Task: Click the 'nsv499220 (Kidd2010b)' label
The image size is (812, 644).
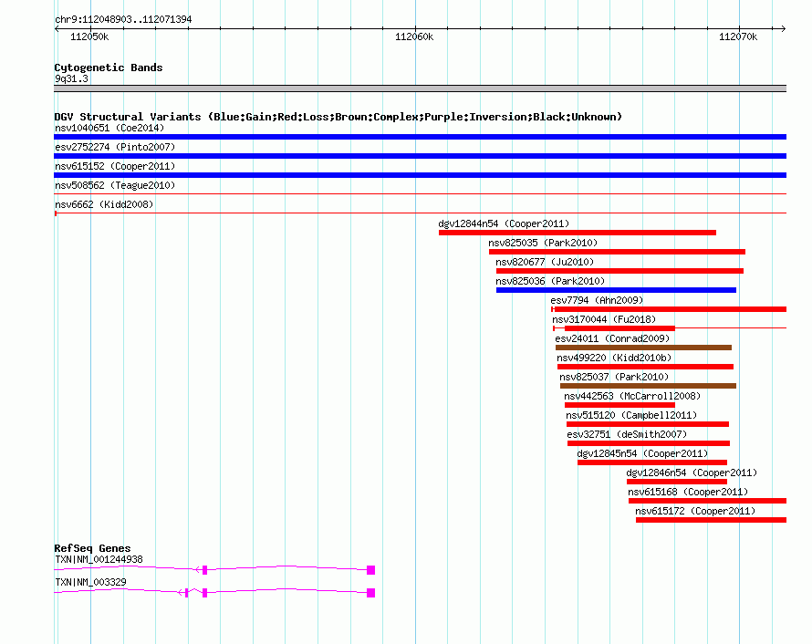Action: point(614,358)
